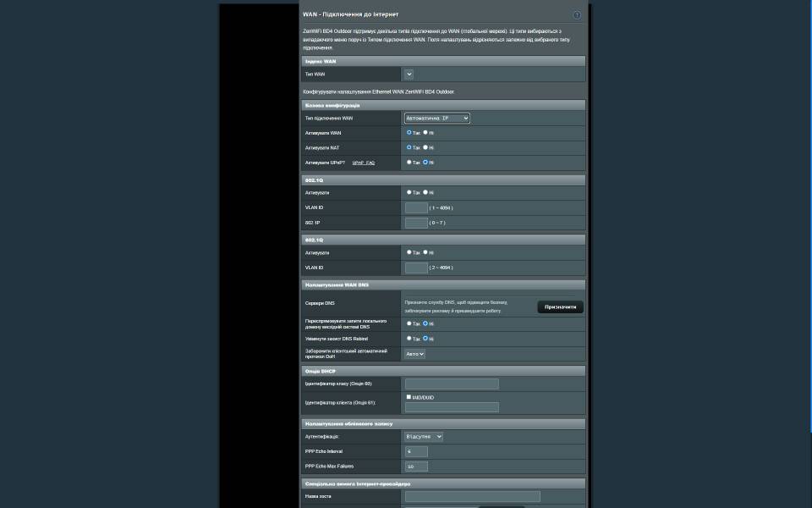This screenshot has height=508, width=812.
Task: Click the PPP Echo Interval field
Action: pos(416,452)
